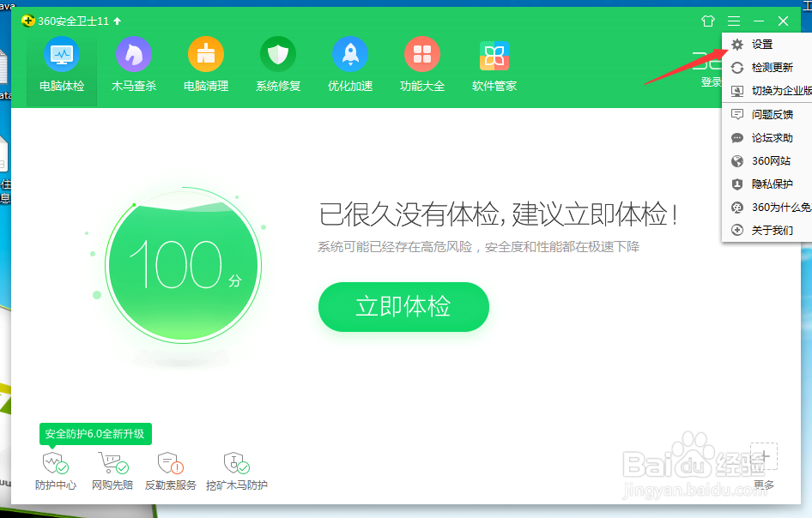Click the 360 logo in title bar
This screenshot has height=518, width=812.
point(28,21)
